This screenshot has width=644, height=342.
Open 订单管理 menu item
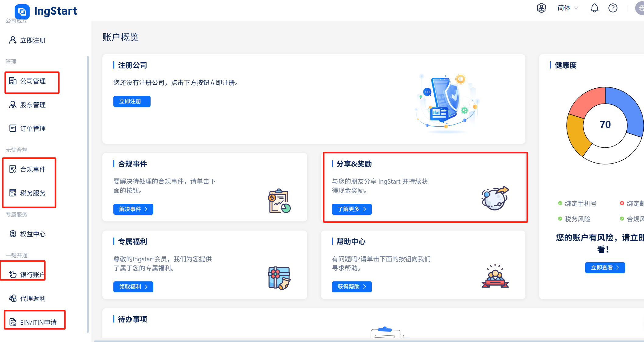(x=33, y=129)
